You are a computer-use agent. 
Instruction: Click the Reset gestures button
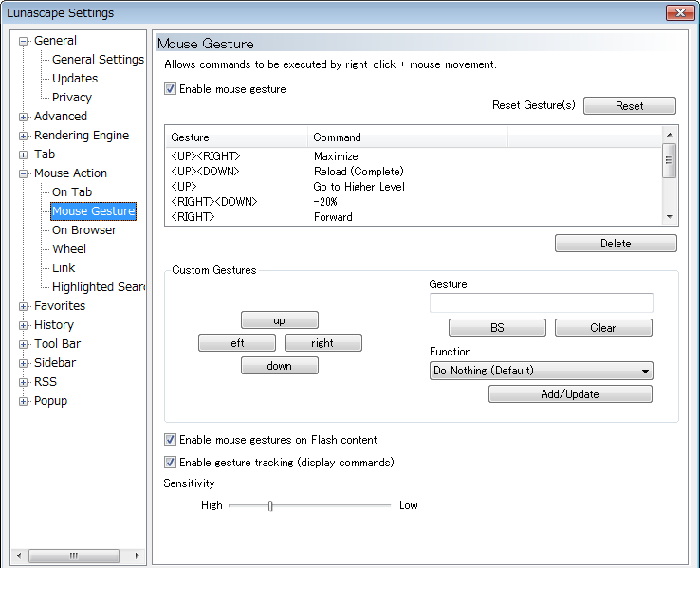(x=630, y=106)
